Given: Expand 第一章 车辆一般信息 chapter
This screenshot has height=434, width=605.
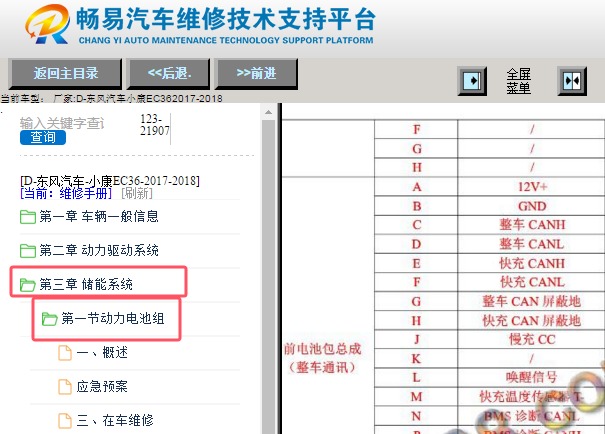Looking at the screenshot, I should pos(99,216).
